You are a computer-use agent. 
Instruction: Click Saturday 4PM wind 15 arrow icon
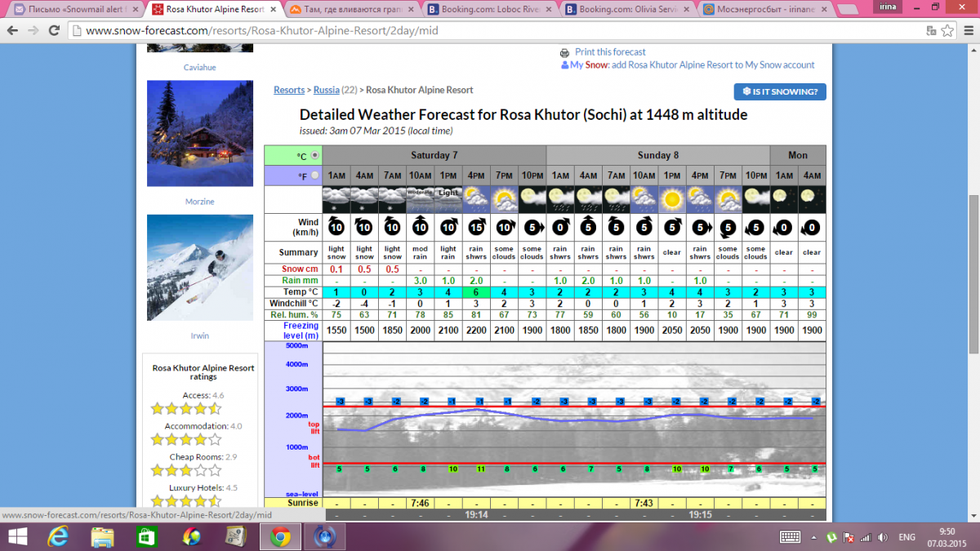click(477, 227)
